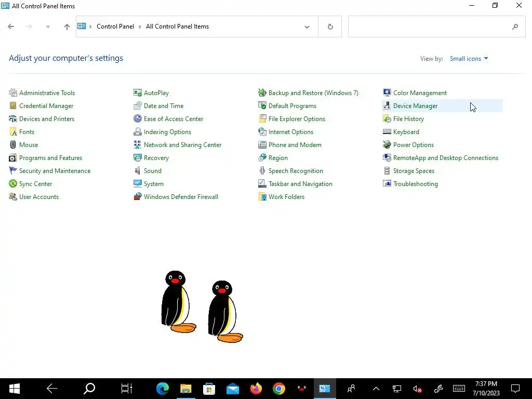The height and width of the screenshot is (399, 532).
Task: Expand chevron before Control Panel breadcrumb
Action: coord(90,26)
